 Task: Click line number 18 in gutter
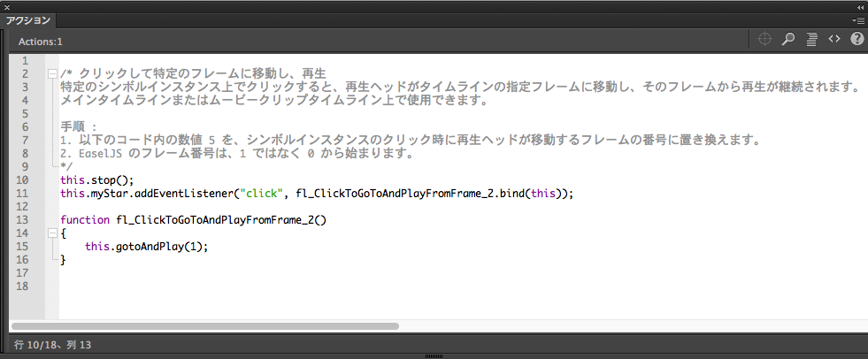22,286
